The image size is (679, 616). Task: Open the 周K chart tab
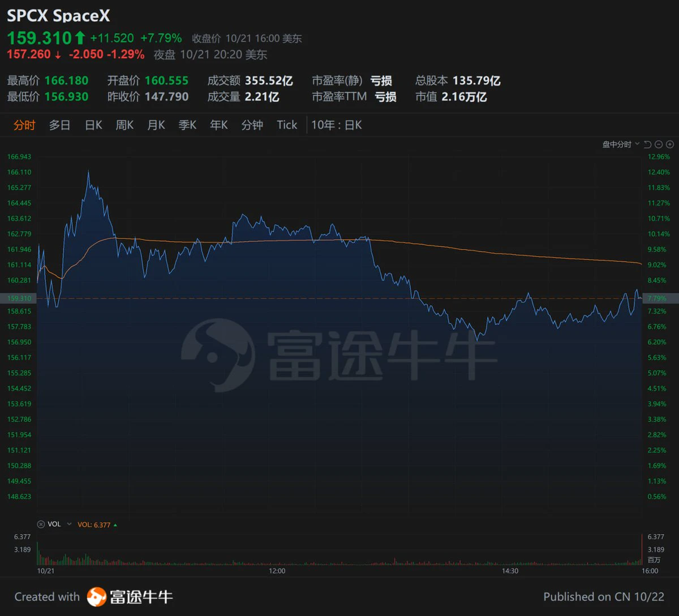(x=124, y=125)
